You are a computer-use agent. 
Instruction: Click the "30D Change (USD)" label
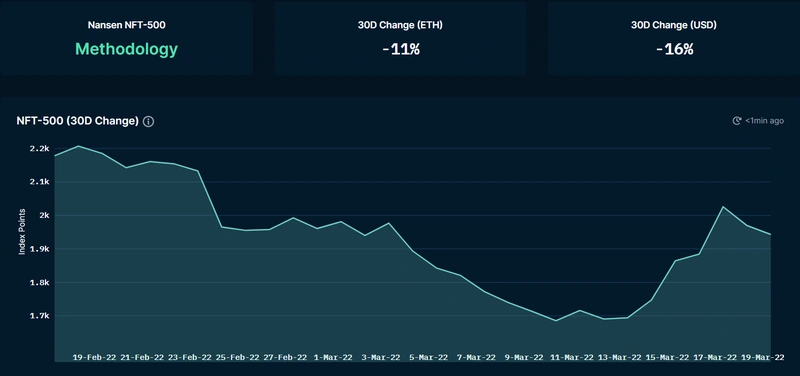(x=673, y=25)
